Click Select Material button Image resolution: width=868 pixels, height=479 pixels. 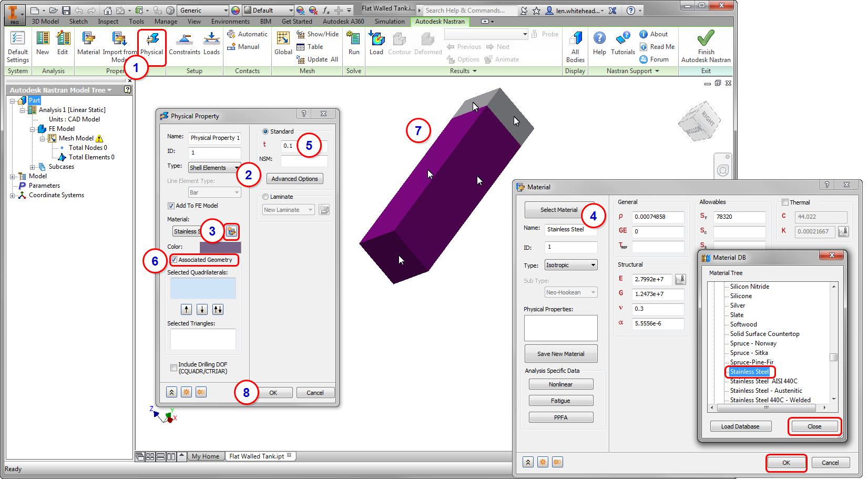tap(559, 210)
